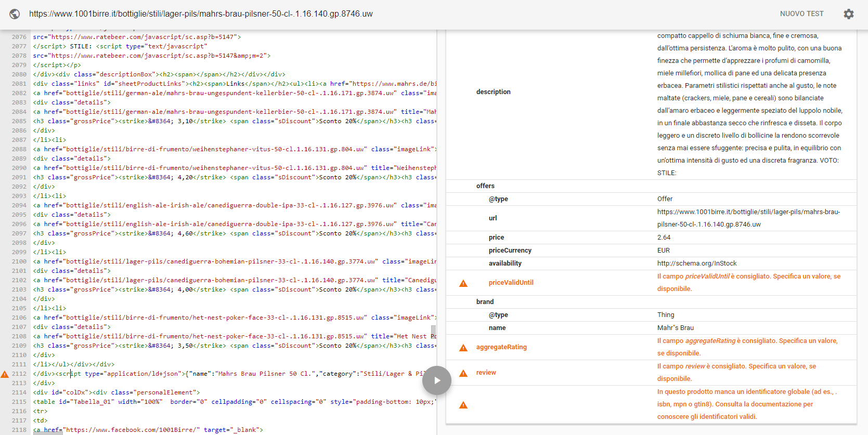Click the round play run-test button
Screen dimensions: 868x435
(437, 380)
